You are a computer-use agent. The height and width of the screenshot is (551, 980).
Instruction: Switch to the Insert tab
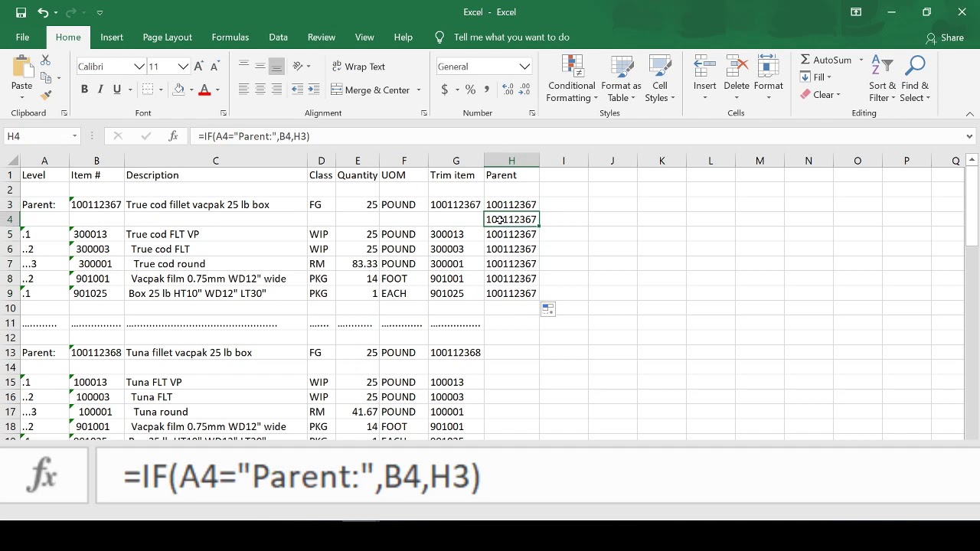[112, 37]
